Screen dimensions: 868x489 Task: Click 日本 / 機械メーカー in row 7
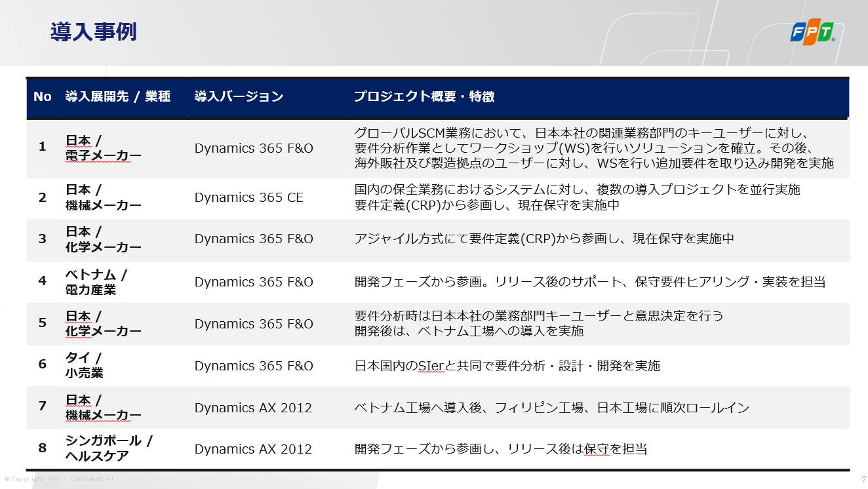[104, 407]
